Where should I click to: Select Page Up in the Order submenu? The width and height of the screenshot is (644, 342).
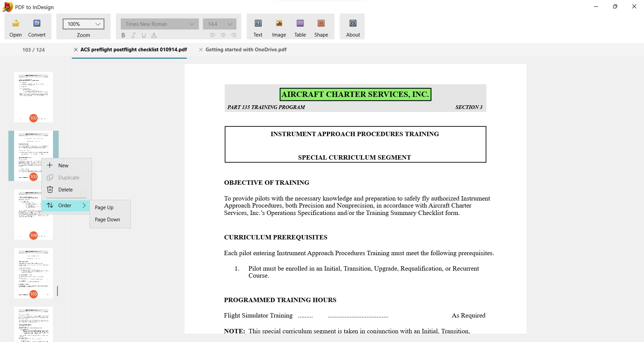(x=110, y=208)
